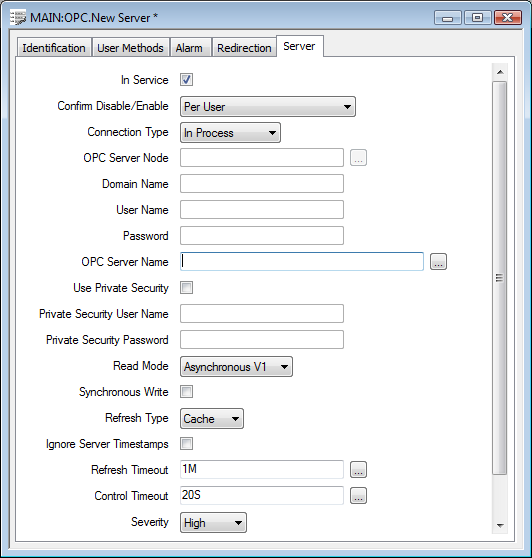Uncheck the In Service checkbox
The width and height of the screenshot is (532, 558).
(186, 79)
